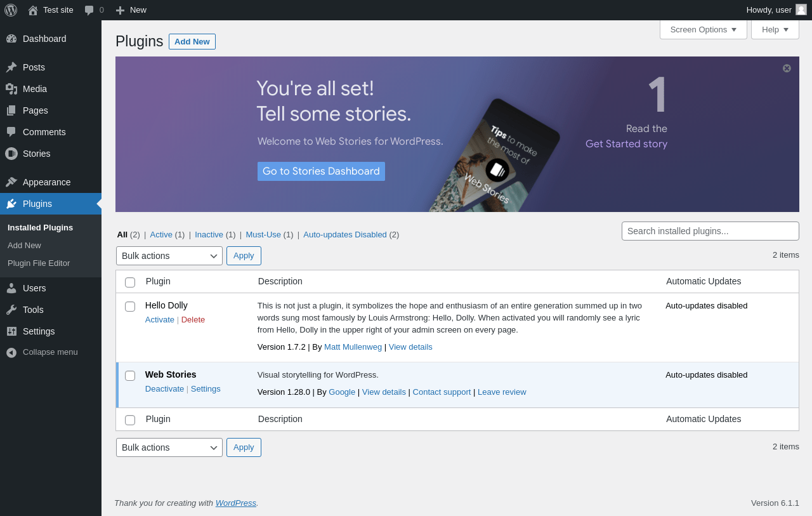Click the Posts pushpin icon in the sidebar
The width and height of the screenshot is (812, 516).
pyautogui.click(x=11, y=67)
